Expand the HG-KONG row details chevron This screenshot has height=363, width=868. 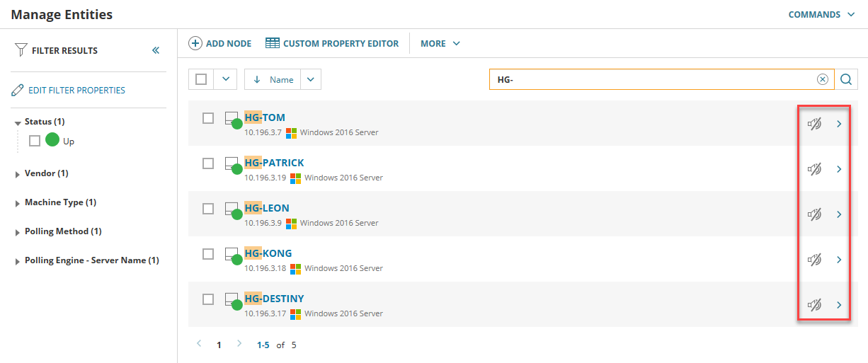click(x=839, y=260)
